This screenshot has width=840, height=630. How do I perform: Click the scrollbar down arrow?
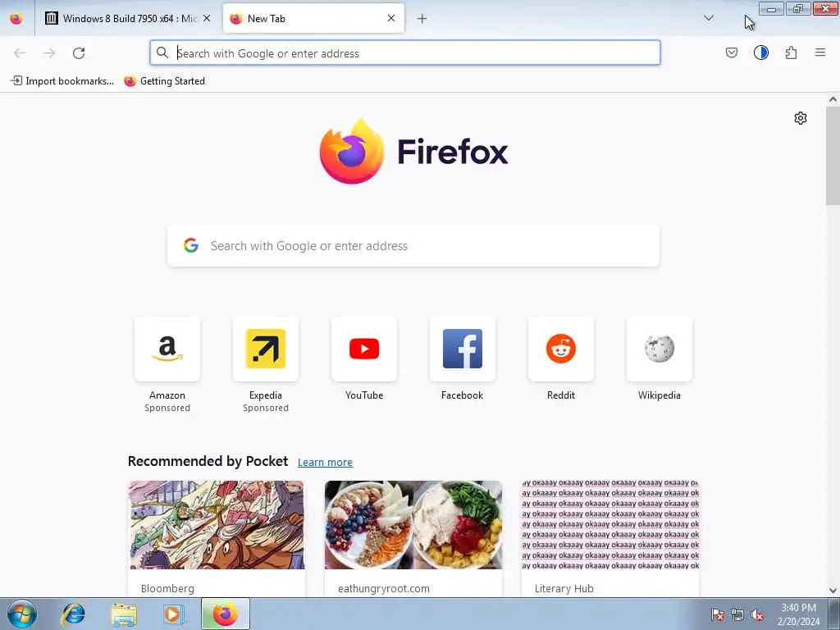tap(833, 591)
